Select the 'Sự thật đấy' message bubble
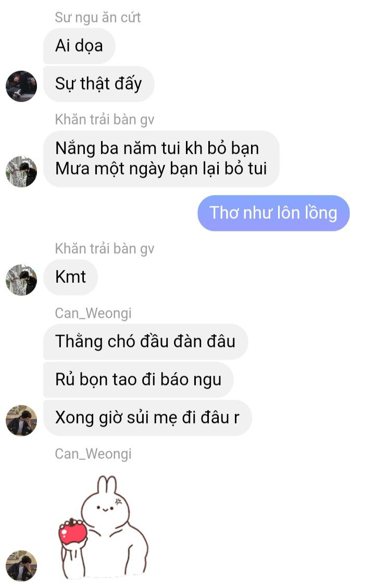The height and width of the screenshot is (588, 375). coord(98,84)
